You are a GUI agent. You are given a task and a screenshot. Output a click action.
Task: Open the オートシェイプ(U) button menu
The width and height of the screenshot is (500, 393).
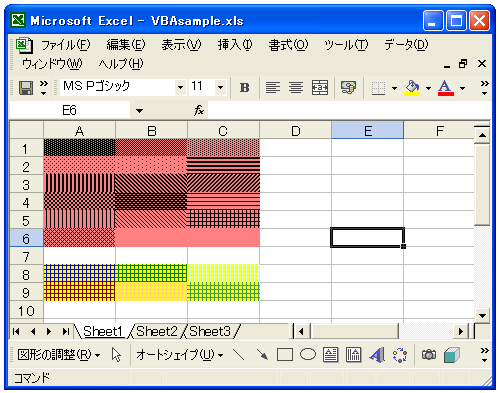pyautogui.click(x=180, y=355)
